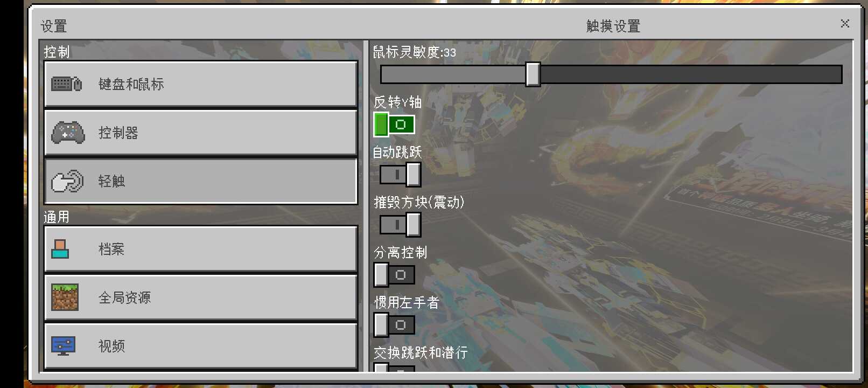Open the 控制器 settings tab

(201, 133)
